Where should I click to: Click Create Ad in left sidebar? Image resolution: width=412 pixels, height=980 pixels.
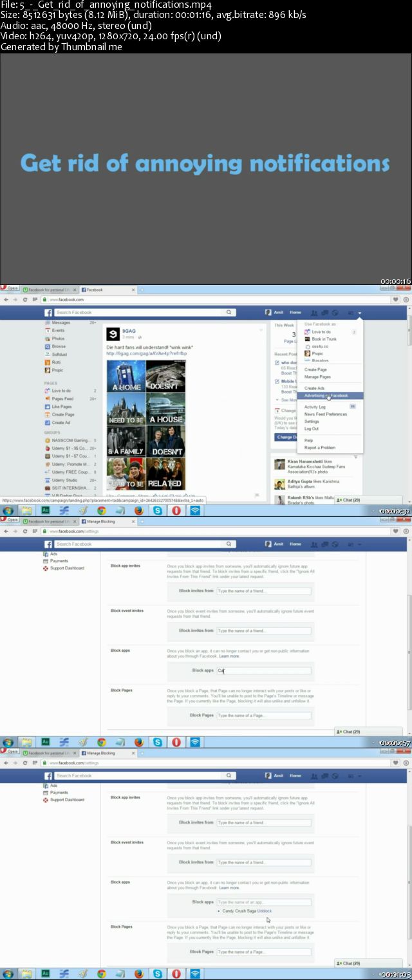pos(61,423)
